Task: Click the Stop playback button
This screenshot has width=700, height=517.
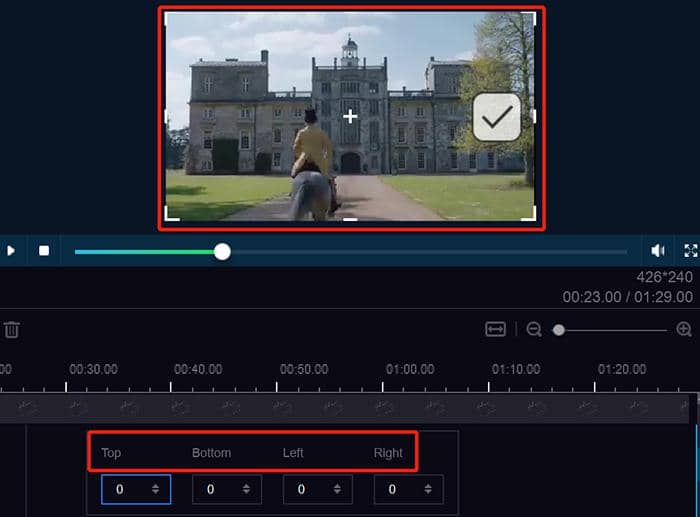Action: point(44,251)
